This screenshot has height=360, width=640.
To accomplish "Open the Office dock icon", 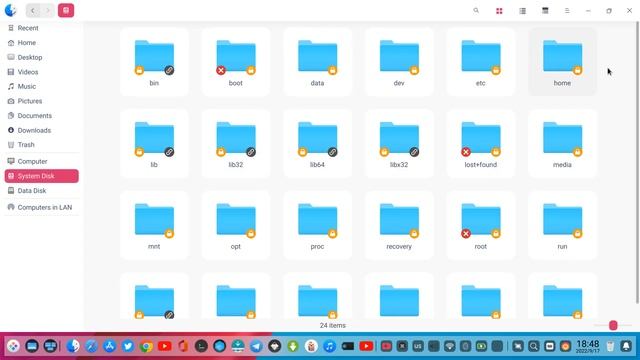I will click(x=183, y=346).
